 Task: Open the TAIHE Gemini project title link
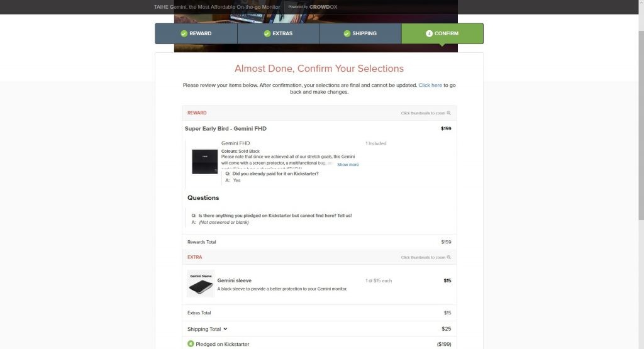217,7
